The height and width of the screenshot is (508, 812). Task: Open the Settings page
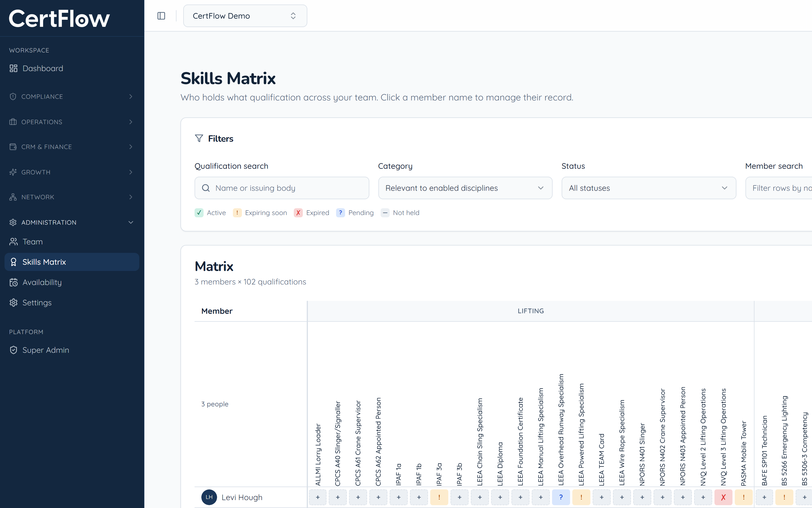tap(72, 303)
